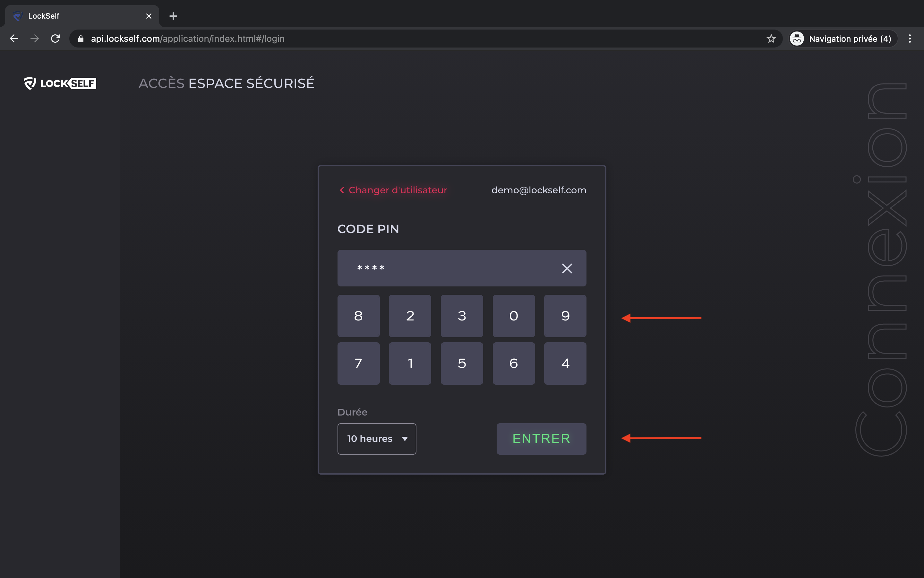Image resolution: width=924 pixels, height=578 pixels.
Task: Focus the CODE PIN input field
Action: (462, 268)
